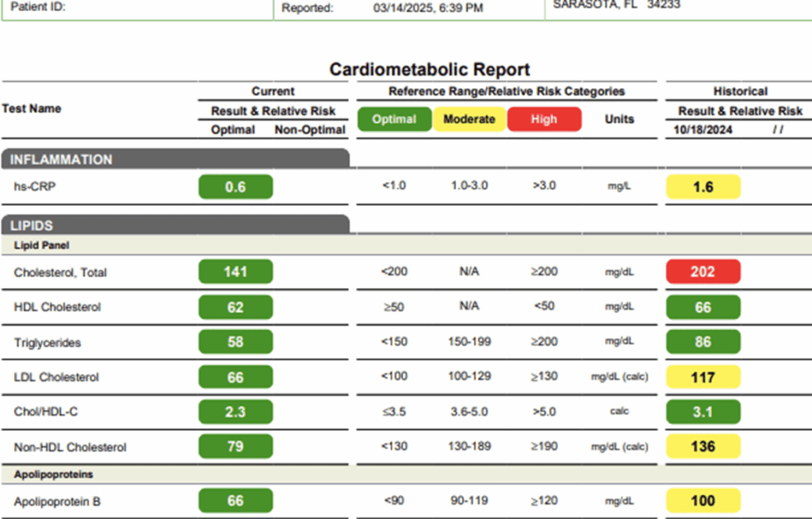Toggle the Moderate risk legend badge
This screenshot has width=812, height=519.
point(469,119)
